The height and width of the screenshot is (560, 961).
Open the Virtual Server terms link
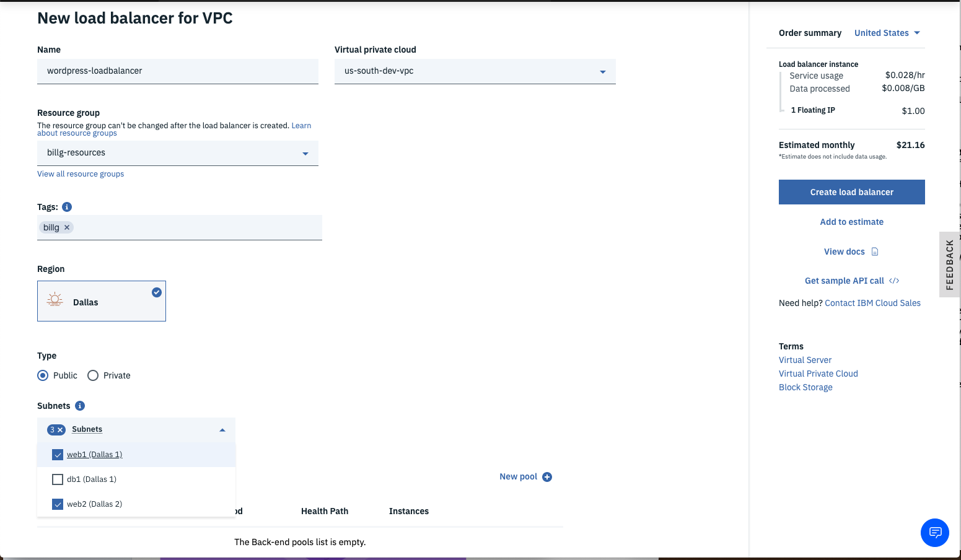pyautogui.click(x=805, y=360)
